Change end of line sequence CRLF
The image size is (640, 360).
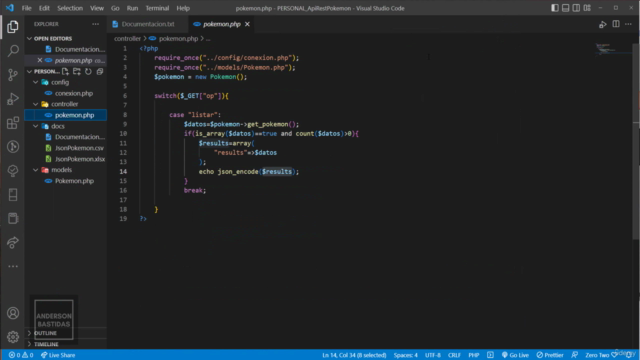point(454,355)
